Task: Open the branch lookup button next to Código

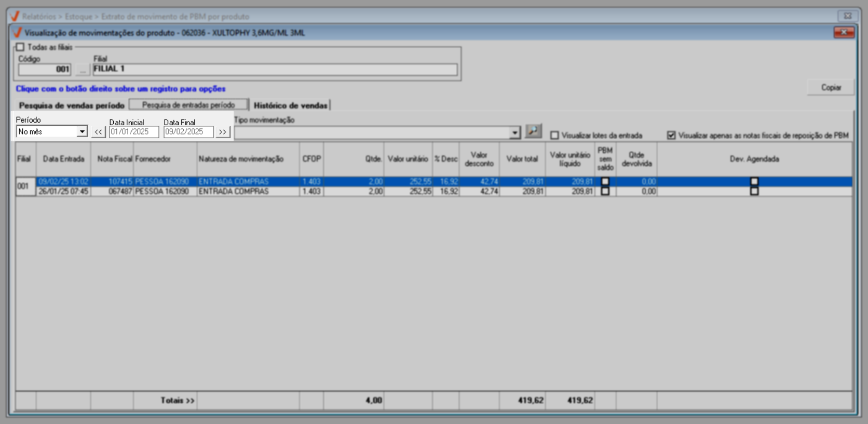Action: click(83, 70)
